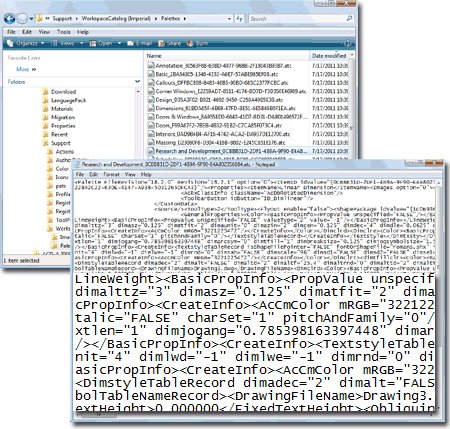This screenshot has width=450, height=429.
Task: Select Support in the address breadcrumb
Action: (62, 19)
